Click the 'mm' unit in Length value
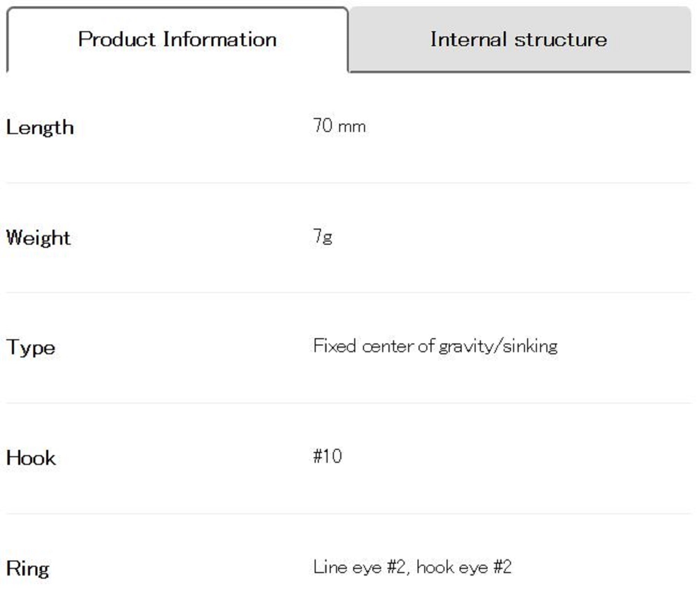This screenshot has height=599, width=700. click(x=352, y=127)
